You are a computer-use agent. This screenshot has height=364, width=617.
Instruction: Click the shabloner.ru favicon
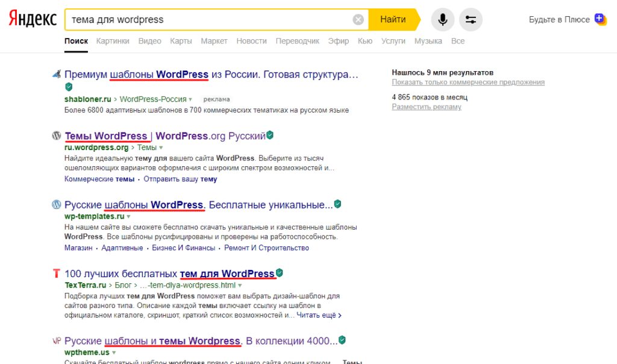pos(57,74)
